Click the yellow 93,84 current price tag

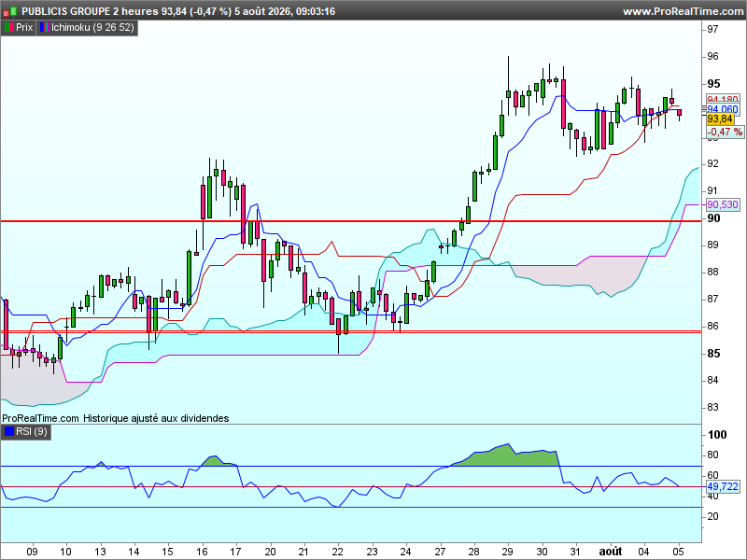(719, 119)
